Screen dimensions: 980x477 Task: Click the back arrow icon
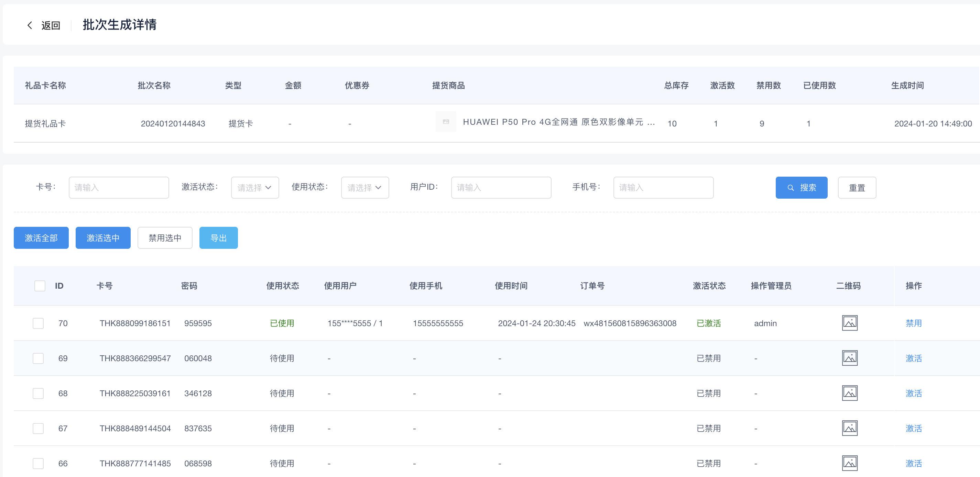(x=30, y=25)
